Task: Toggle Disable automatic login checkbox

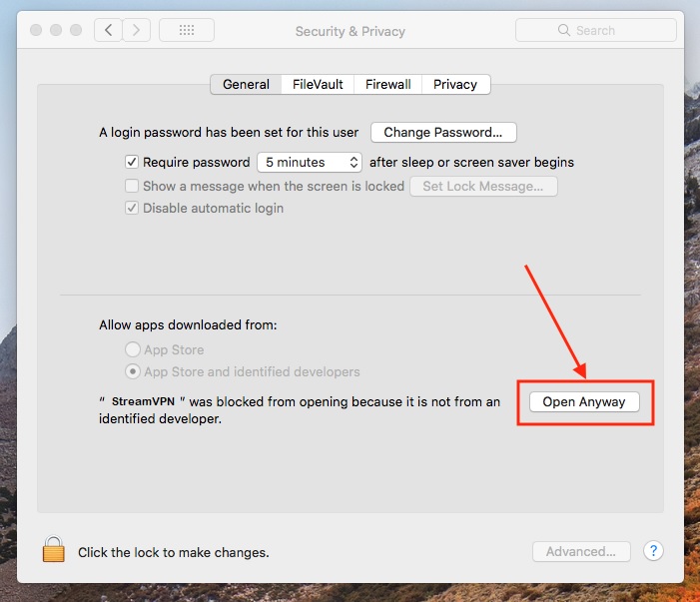Action: (x=132, y=209)
